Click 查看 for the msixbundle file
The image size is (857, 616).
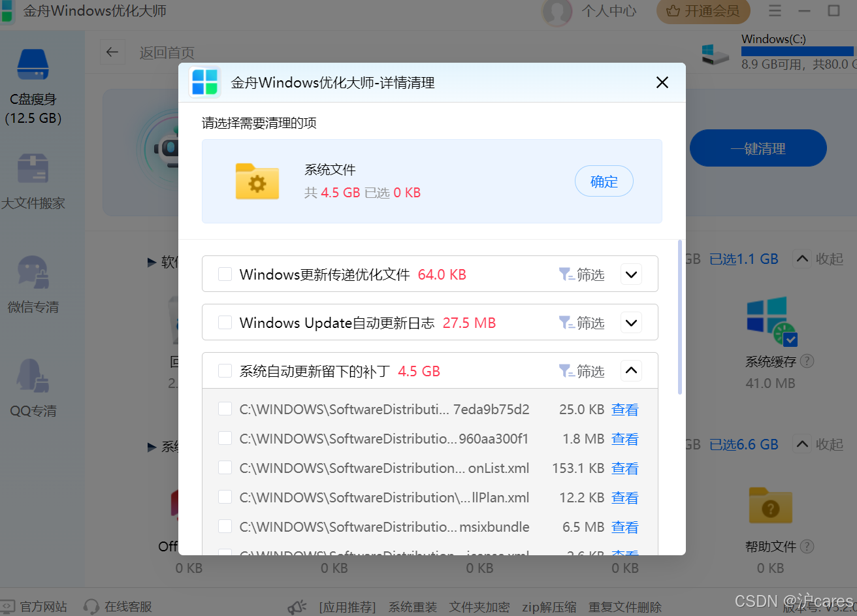coord(625,527)
